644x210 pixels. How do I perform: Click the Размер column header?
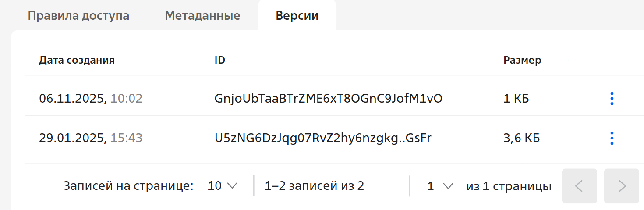(x=522, y=60)
